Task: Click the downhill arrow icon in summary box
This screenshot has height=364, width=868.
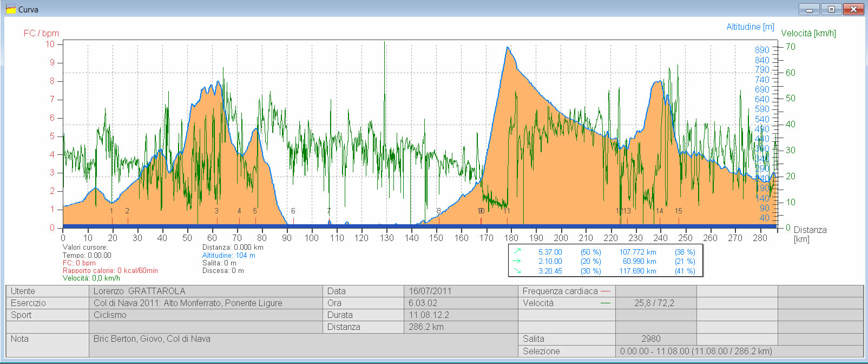Action: (517, 271)
